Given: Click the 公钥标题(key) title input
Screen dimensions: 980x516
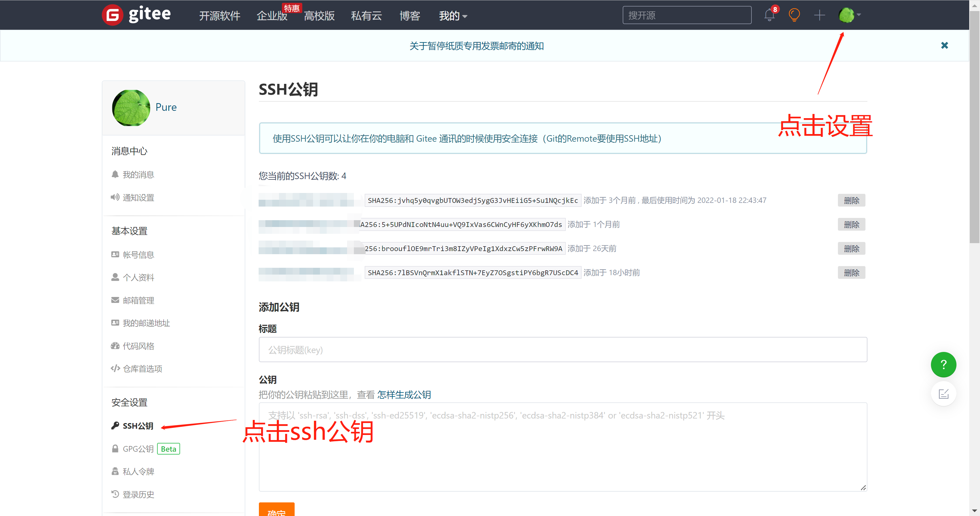Looking at the screenshot, I should coord(563,349).
